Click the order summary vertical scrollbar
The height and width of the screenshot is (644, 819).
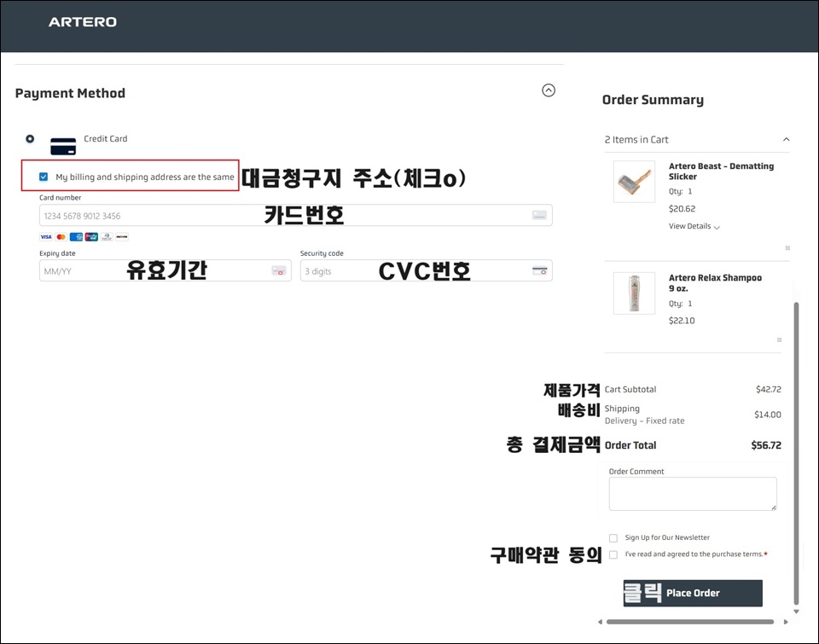[796, 454]
